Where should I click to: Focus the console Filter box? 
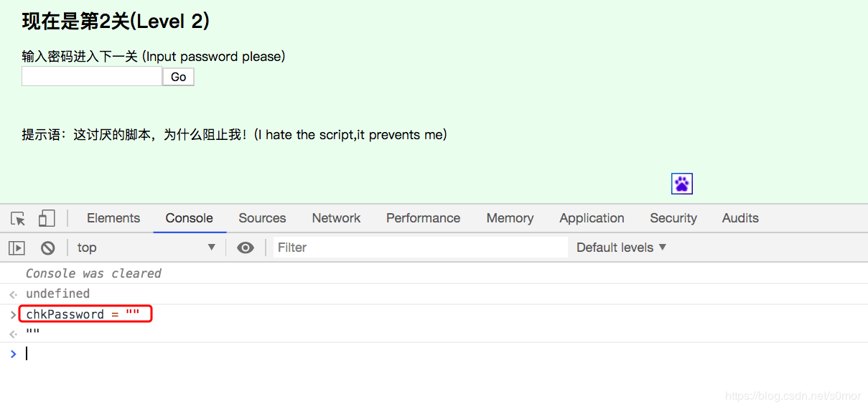421,248
